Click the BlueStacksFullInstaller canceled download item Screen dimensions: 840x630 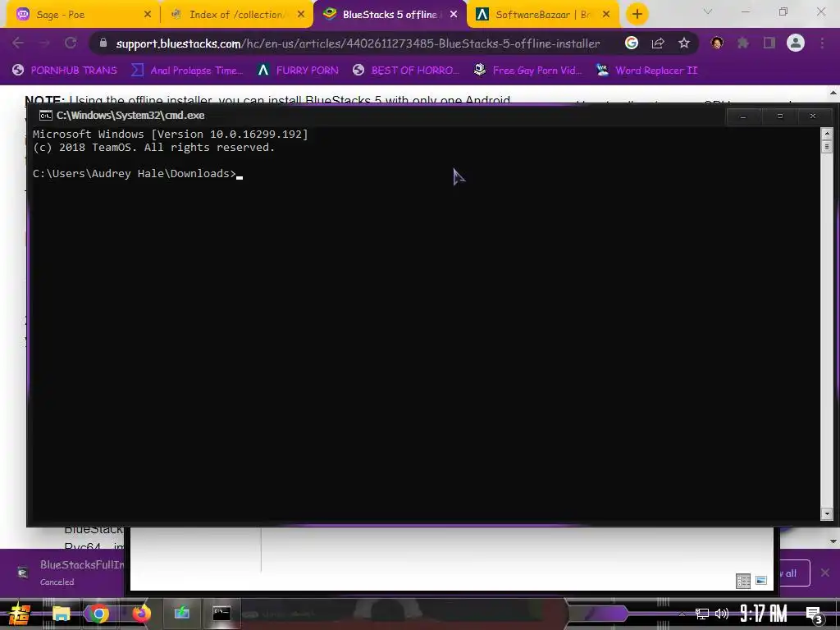pyautogui.click(x=70, y=572)
